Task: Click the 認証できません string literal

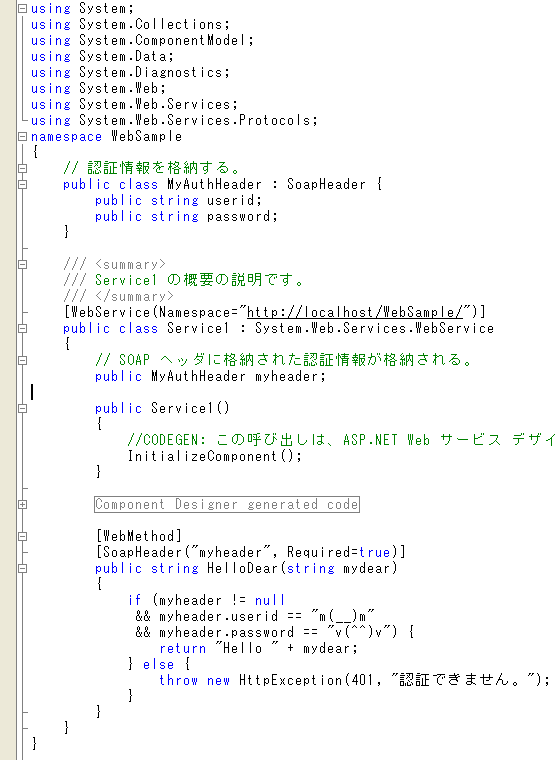Action: 463,680
